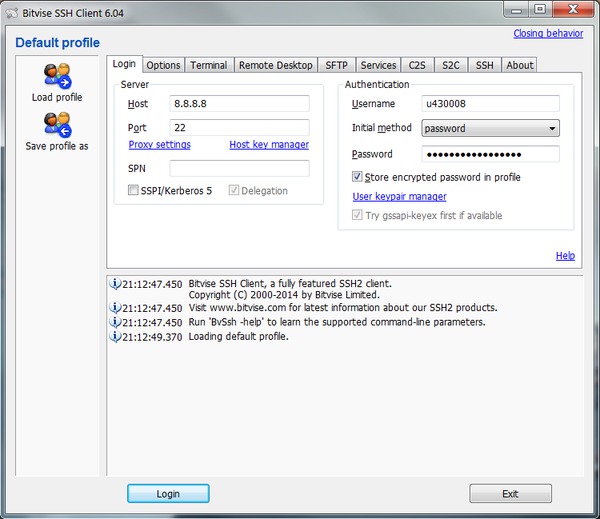Go to the SFTP tab
The height and width of the screenshot is (519, 600).
tap(336, 65)
